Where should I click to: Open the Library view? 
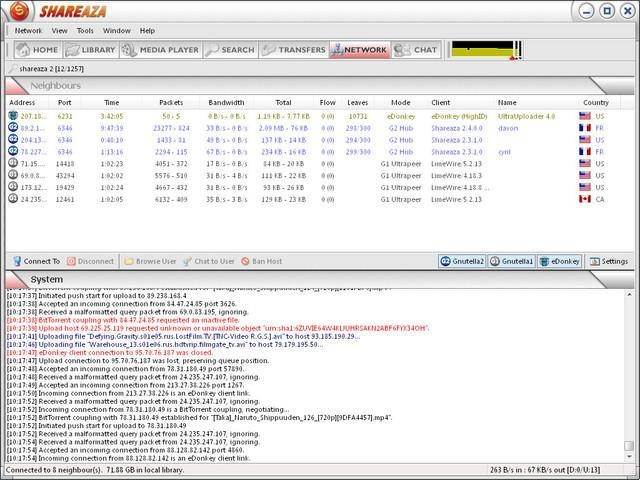[x=91, y=49]
